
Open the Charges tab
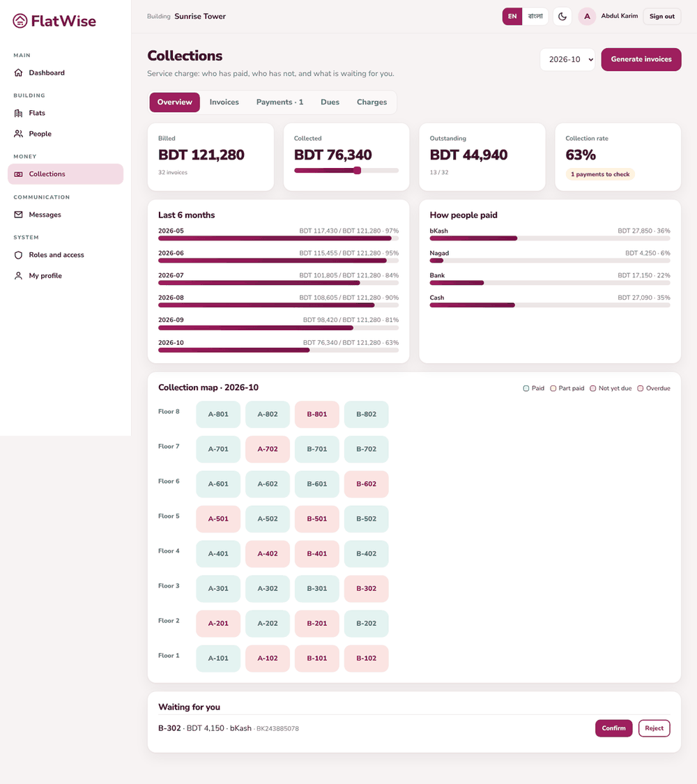click(x=372, y=102)
